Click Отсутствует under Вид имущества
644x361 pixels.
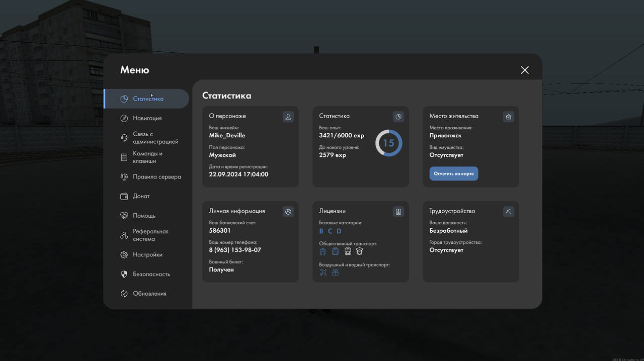(x=447, y=155)
